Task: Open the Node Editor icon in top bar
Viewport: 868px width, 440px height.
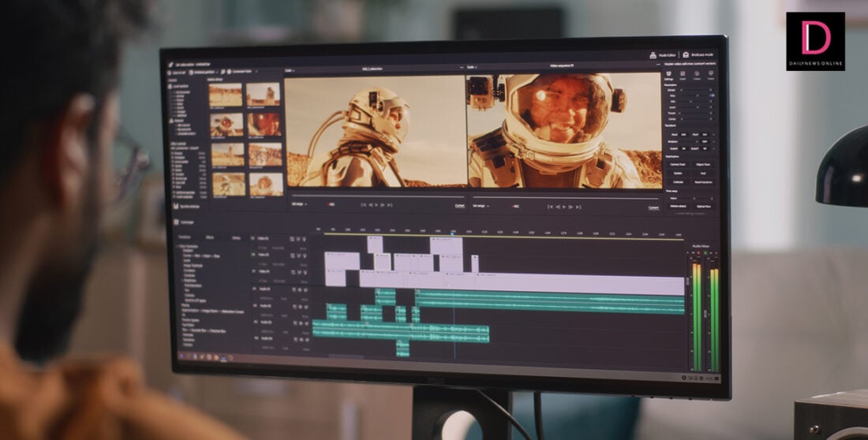Action: (653, 54)
